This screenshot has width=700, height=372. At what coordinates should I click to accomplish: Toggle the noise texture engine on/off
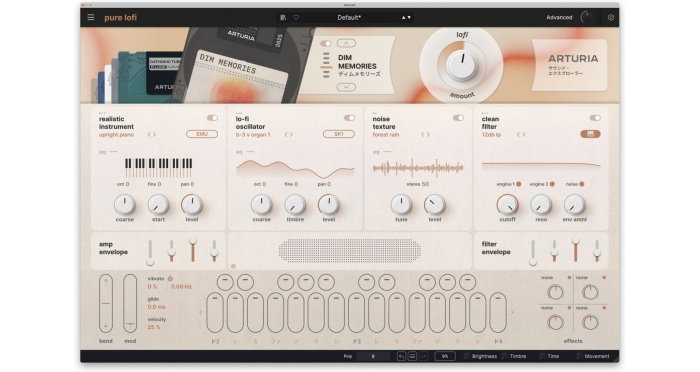458,118
